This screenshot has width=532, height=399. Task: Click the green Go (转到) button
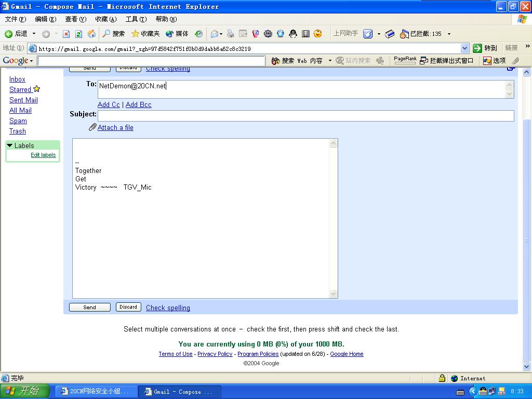tap(485, 48)
